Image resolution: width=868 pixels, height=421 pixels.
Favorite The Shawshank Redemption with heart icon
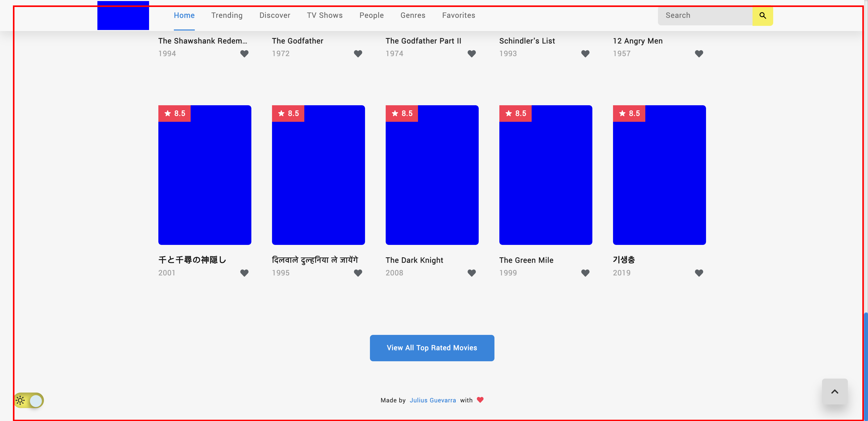(x=244, y=54)
